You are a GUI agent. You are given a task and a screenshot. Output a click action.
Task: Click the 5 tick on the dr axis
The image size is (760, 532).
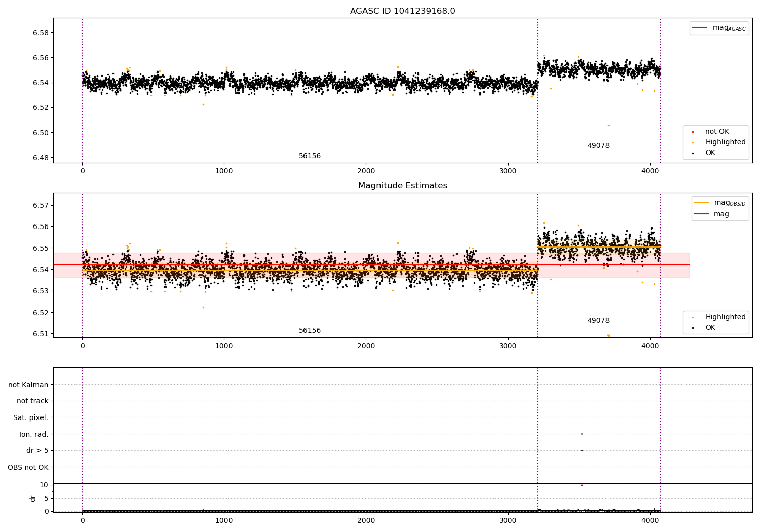click(x=47, y=498)
